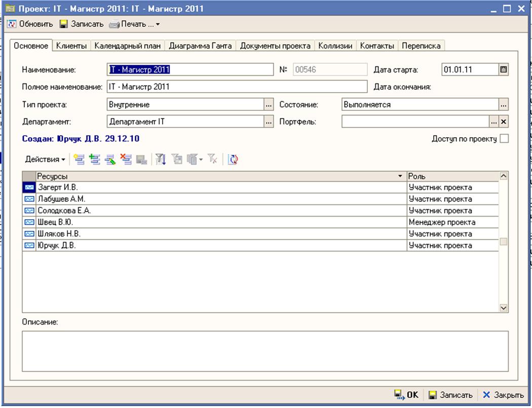Screen dimensions: 532x408
Task: Open the filter and sort settings icon
Action: (x=161, y=159)
